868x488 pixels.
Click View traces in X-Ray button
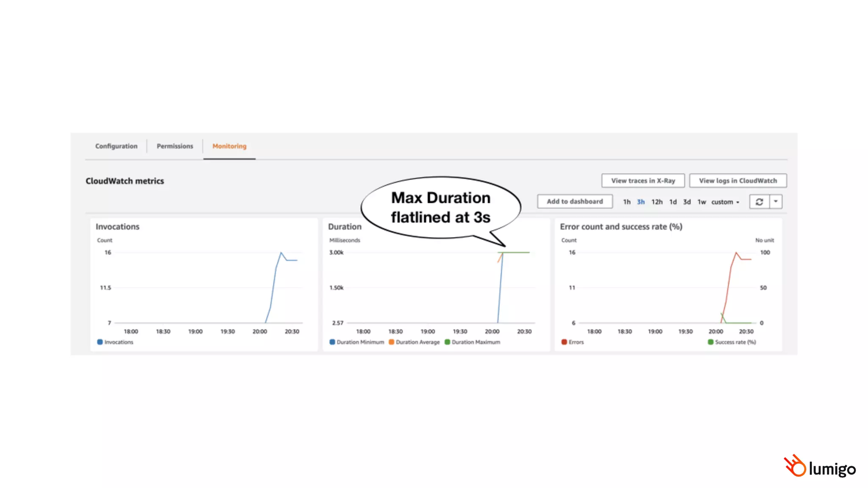click(x=643, y=180)
